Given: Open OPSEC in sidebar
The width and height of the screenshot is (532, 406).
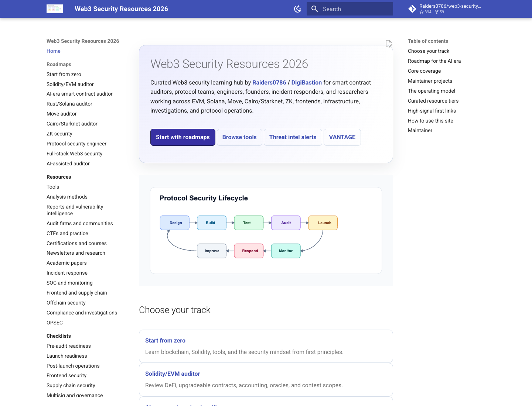Looking at the screenshot, I should click(55, 323).
